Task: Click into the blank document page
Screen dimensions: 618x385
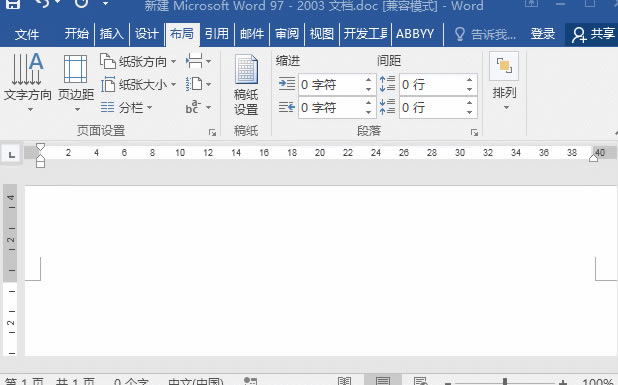Action: [321, 271]
